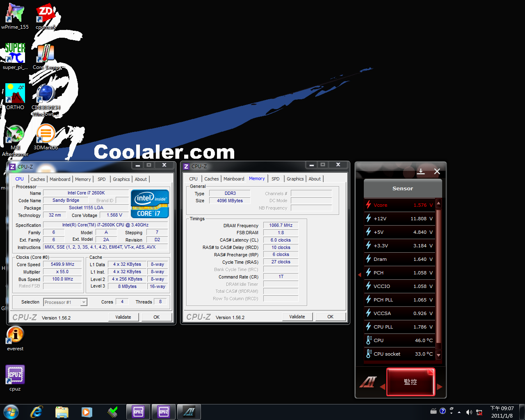Switch to second CPU-Z taskbar button
This screenshot has height=420, width=525.
(x=164, y=412)
